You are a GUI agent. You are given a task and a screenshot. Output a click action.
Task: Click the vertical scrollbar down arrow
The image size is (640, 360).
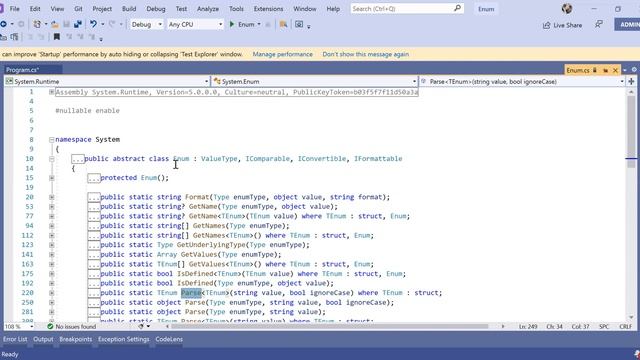pos(631,317)
